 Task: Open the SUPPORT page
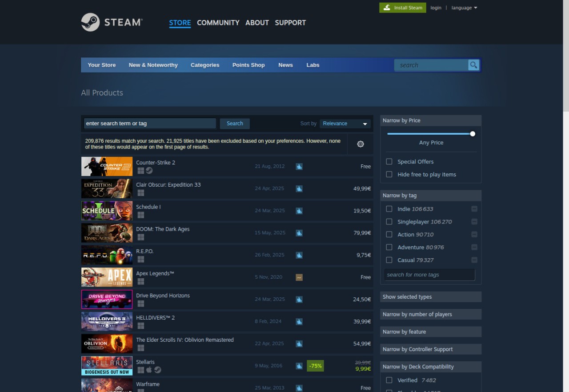point(290,23)
